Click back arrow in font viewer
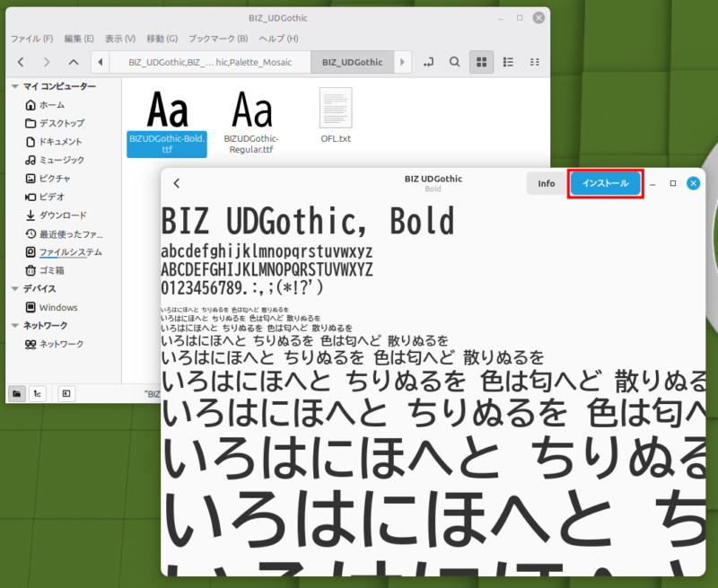Viewport: 718px width, 588px height. pos(177,183)
